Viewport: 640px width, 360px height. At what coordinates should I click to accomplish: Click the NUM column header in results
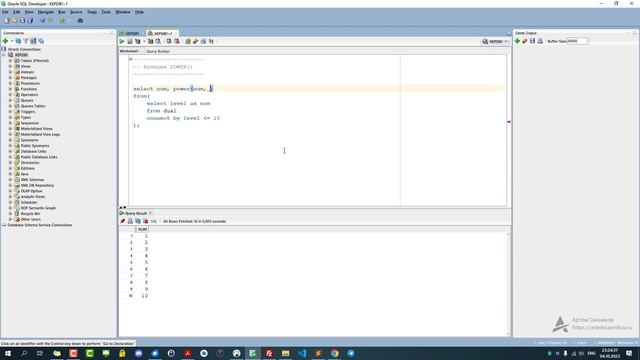[x=142, y=229]
